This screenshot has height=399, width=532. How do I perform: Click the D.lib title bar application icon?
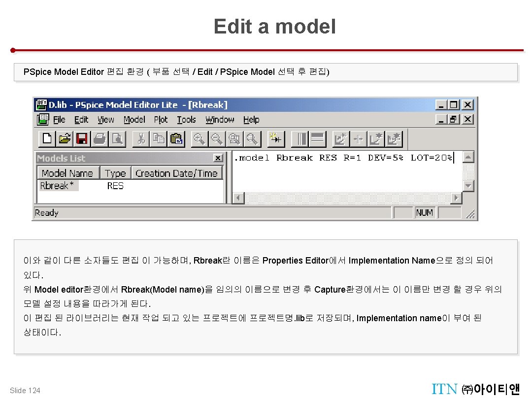[41, 105]
